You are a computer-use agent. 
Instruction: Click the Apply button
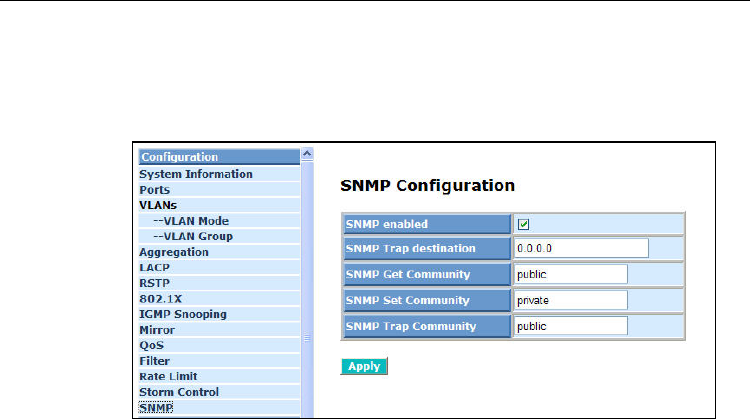click(x=363, y=366)
